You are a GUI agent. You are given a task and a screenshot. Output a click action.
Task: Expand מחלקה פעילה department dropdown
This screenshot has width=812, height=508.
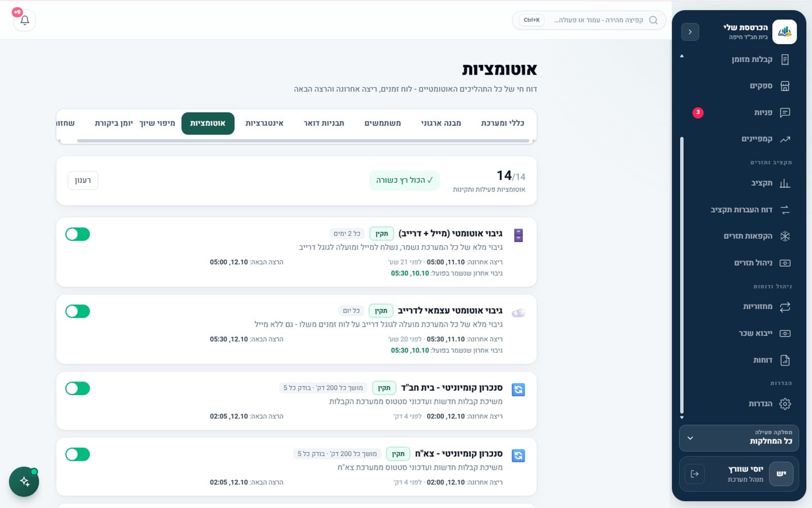pyautogui.click(x=739, y=438)
